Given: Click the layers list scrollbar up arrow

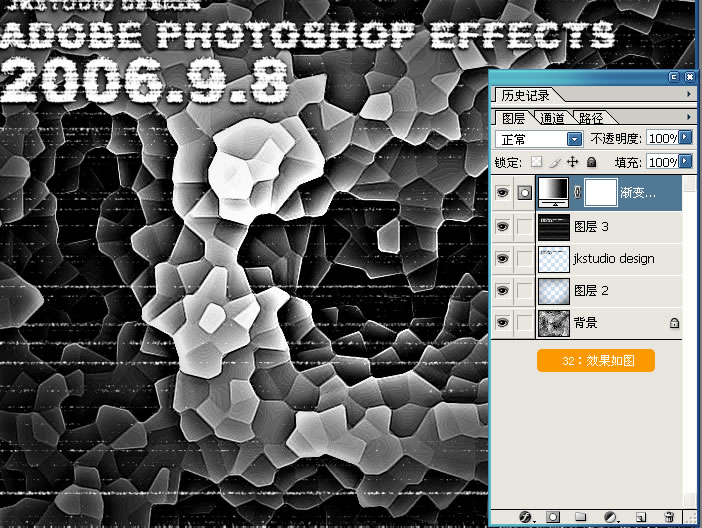Looking at the screenshot, I should tap(689, 183).
